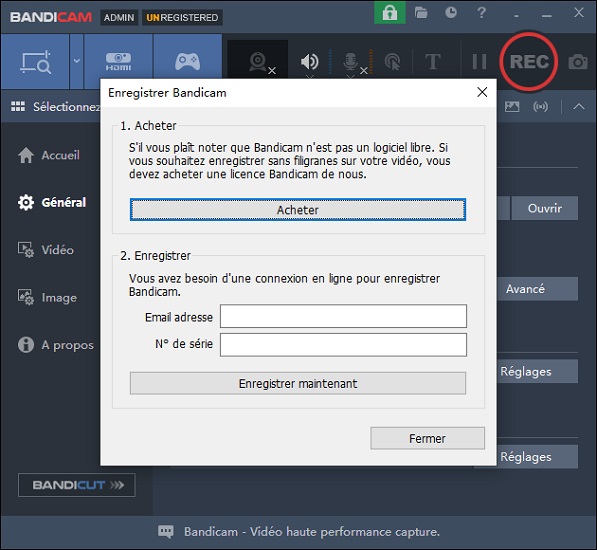Click the green lock register icon
The image size is (597, 550).
(389, 13)
